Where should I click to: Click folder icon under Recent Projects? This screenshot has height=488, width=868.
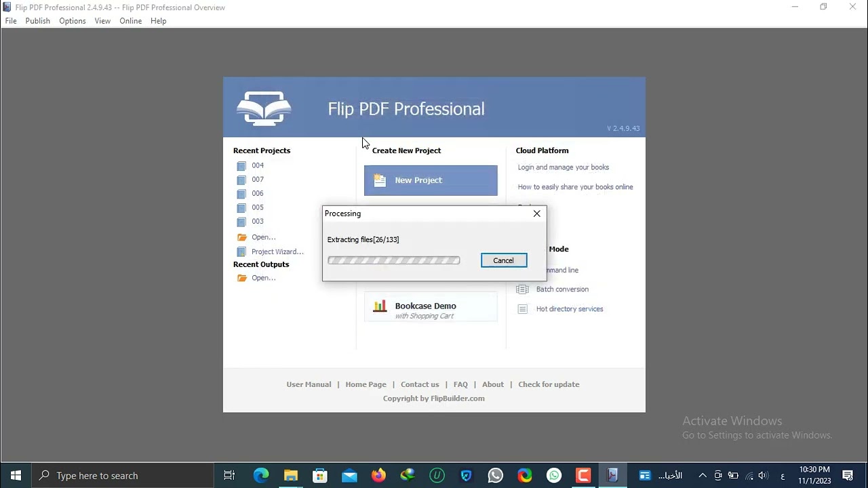(x=242, y=237)
